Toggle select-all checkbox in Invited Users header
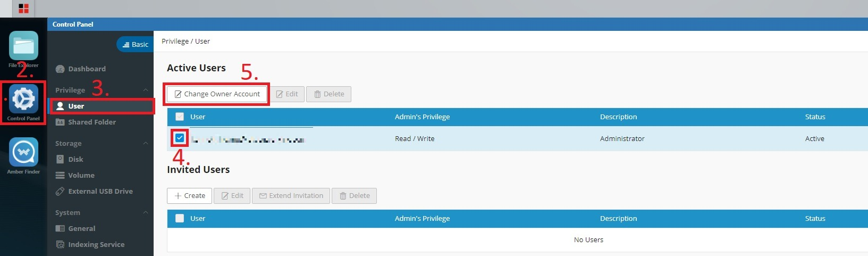Image resolution: width=868 pixels, height=256 pixels. pos(180,218)
